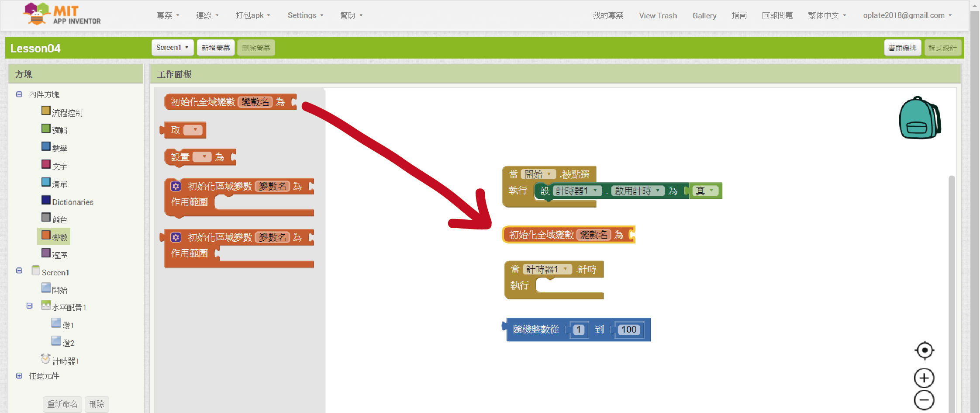The width and height of the screenshot is (980, 413).
Task: Click the center workspace target icon
Action: pos(924,350)
